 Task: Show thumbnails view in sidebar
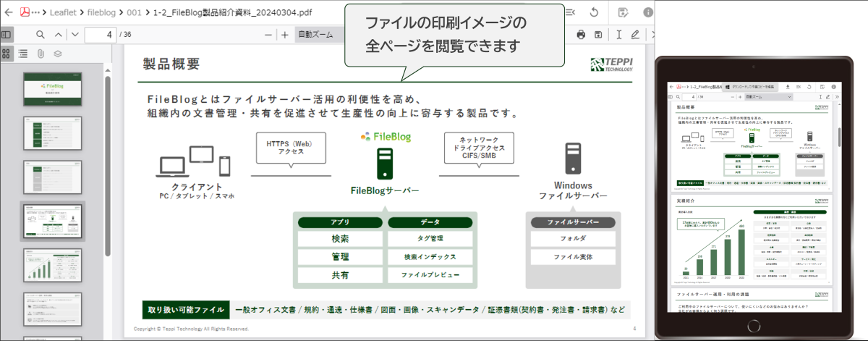tap(7, 54)
